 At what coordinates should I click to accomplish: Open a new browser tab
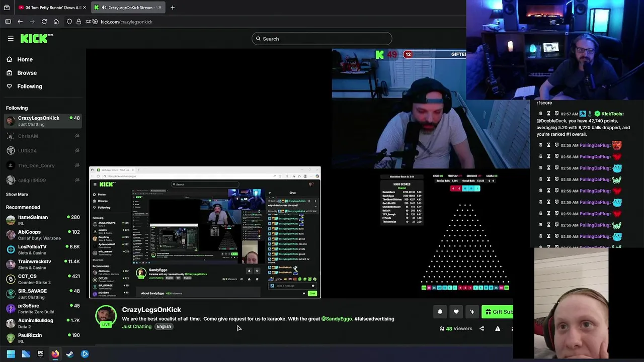[172, 8]
